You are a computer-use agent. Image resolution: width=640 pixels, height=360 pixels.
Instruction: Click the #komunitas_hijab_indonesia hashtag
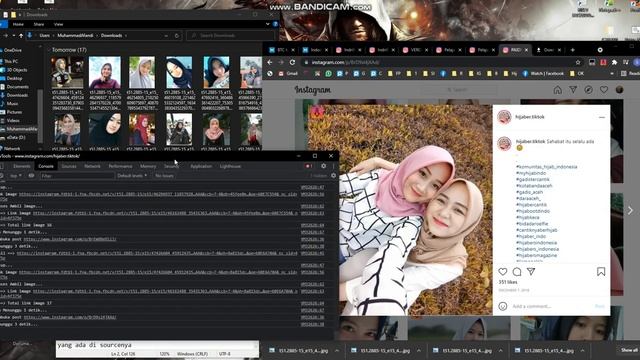pos(547,167)
